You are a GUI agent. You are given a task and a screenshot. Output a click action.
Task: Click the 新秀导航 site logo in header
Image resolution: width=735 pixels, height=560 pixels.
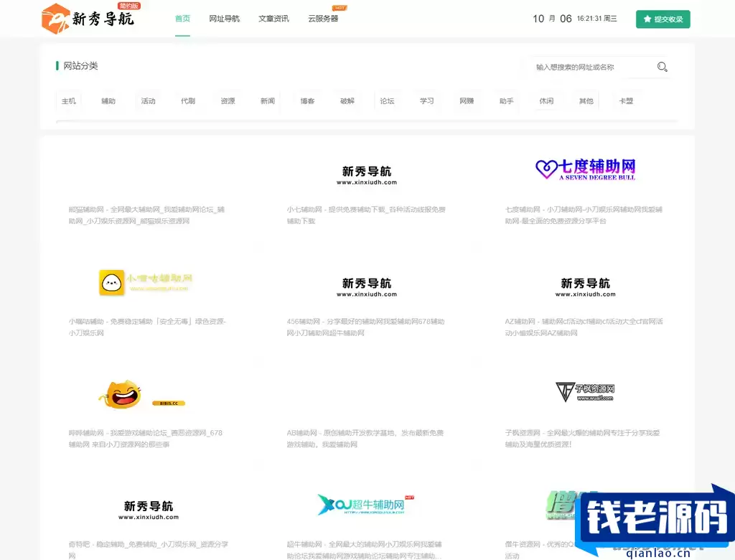88,19
